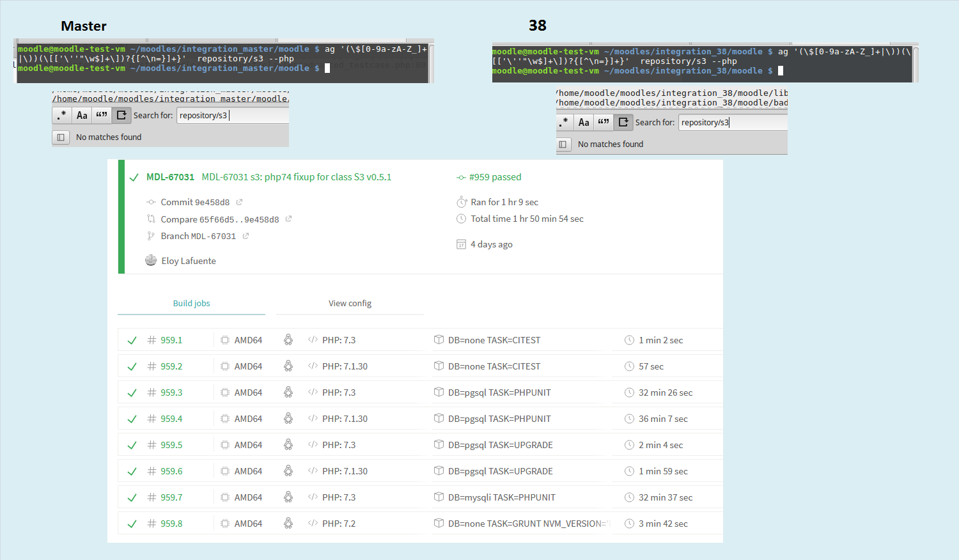Open the MDL-67031 build link
The height and width of the screenshot is (560, 959).
[x=170, y=177]
